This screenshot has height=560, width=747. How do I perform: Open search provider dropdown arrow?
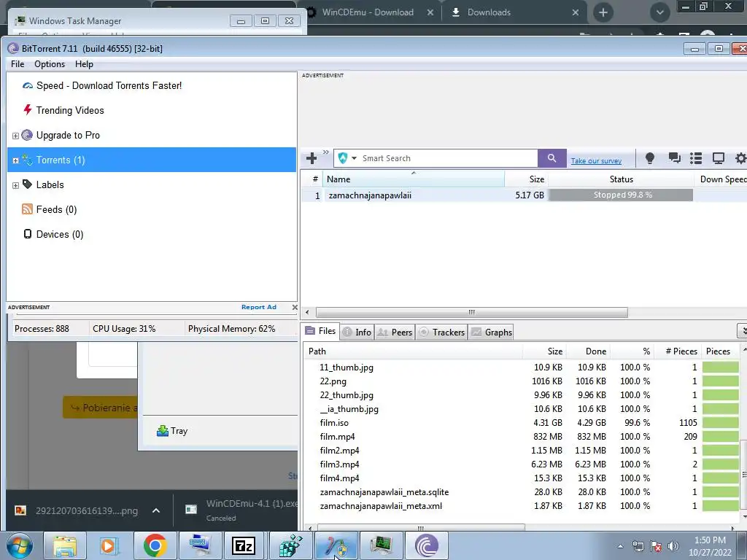(354, 158)
